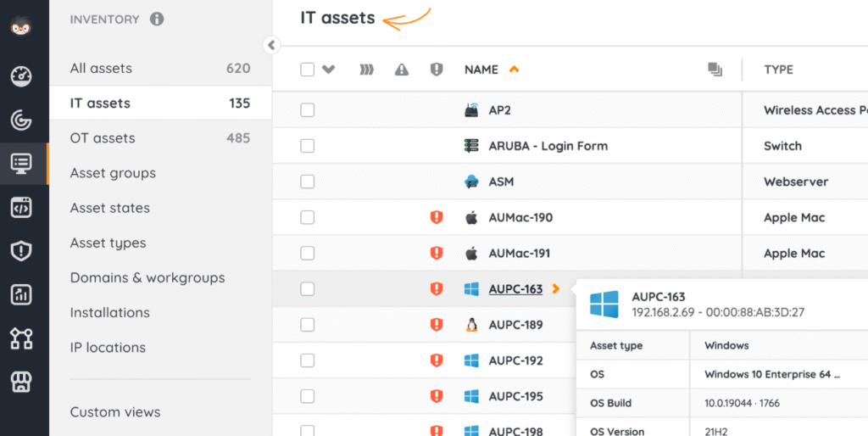Screen dimensions: 868x436
Task: Open the bulk selection dropdown arrow in header
Action: [x=329, y=70]
